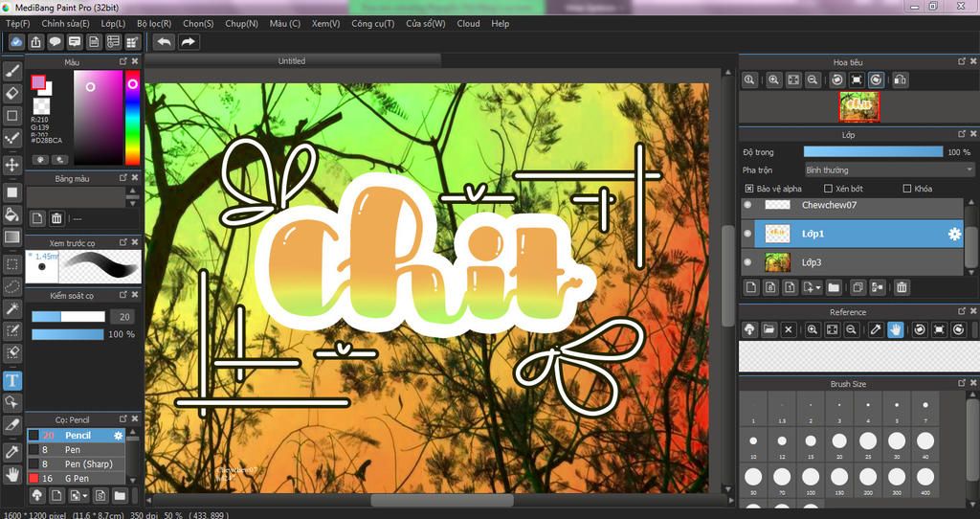Screen dimensions: 980x519
Task: Click the hue spectrum bar
Action: [x=132, y=118]
